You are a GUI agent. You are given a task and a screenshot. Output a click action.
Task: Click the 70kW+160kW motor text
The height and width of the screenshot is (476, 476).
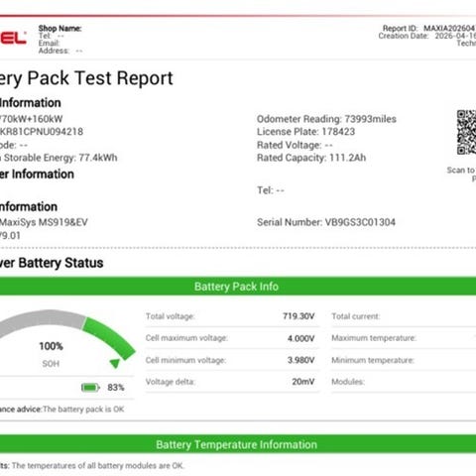click(32, 119)
